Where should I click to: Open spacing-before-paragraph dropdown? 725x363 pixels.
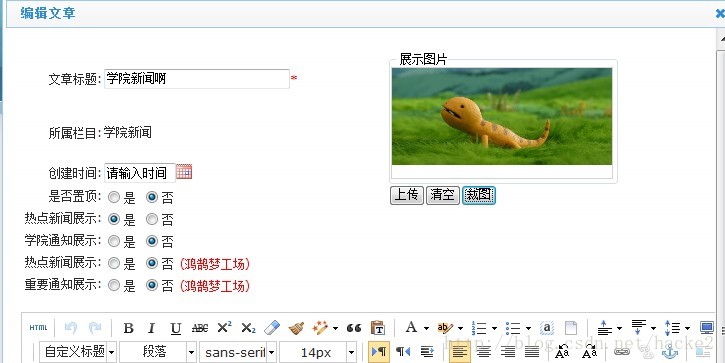pyautogui.click(x=619, y=328)
